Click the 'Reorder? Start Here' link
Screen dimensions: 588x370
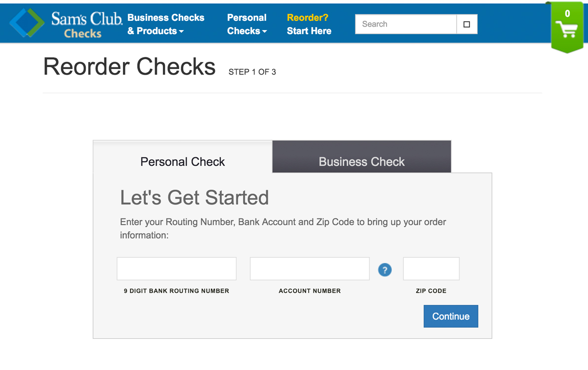coord(309,24)
